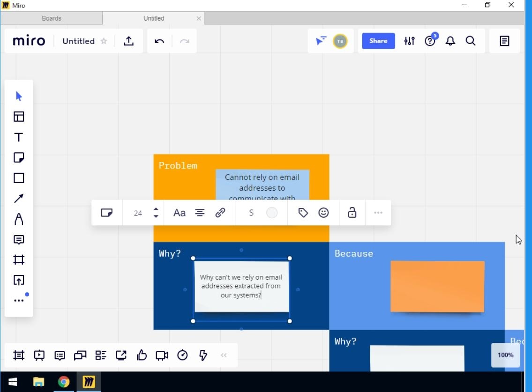
Task: Open chat icon in bottom toolbar
Action: click(80, 355)
